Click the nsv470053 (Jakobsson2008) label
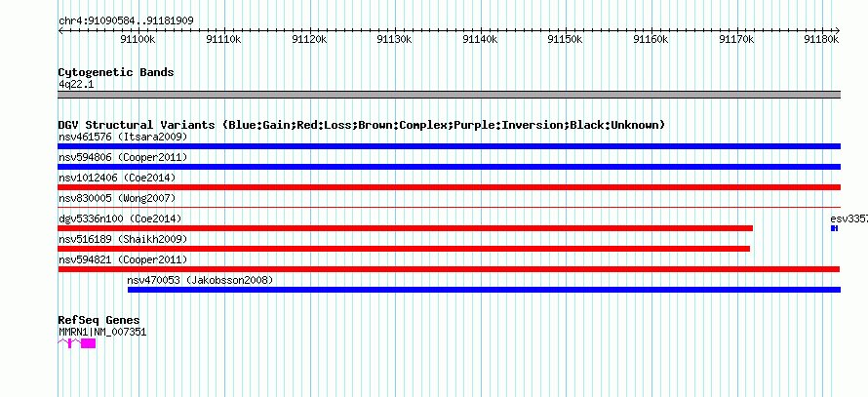The width and height of the screenshot is (868, 397). click(200, 280)
